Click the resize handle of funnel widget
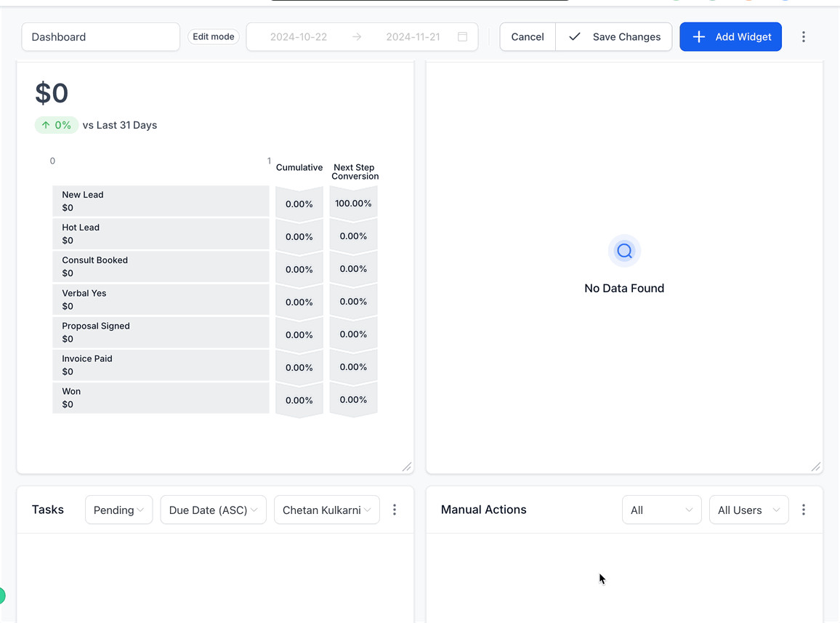The image size is (840, 623). [x=406, y=467]
